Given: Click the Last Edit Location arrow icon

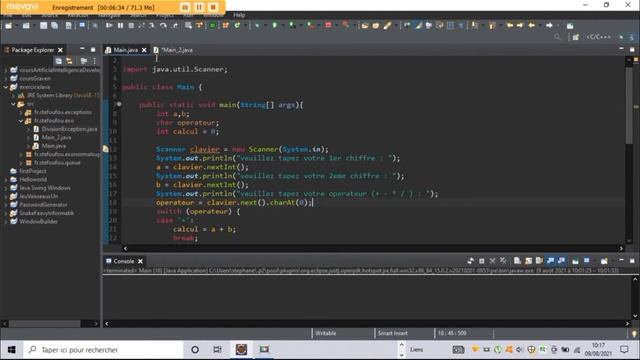Looking at the screenshot, I should click(510, 25).
